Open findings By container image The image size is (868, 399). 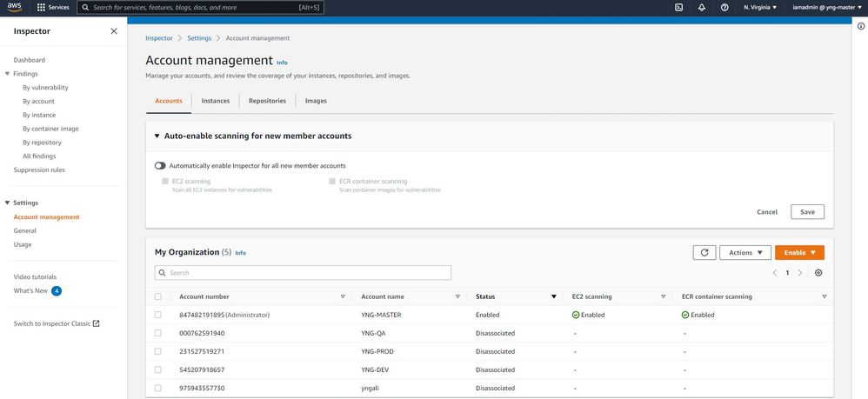pyautogui.click(x=51, y=129)
